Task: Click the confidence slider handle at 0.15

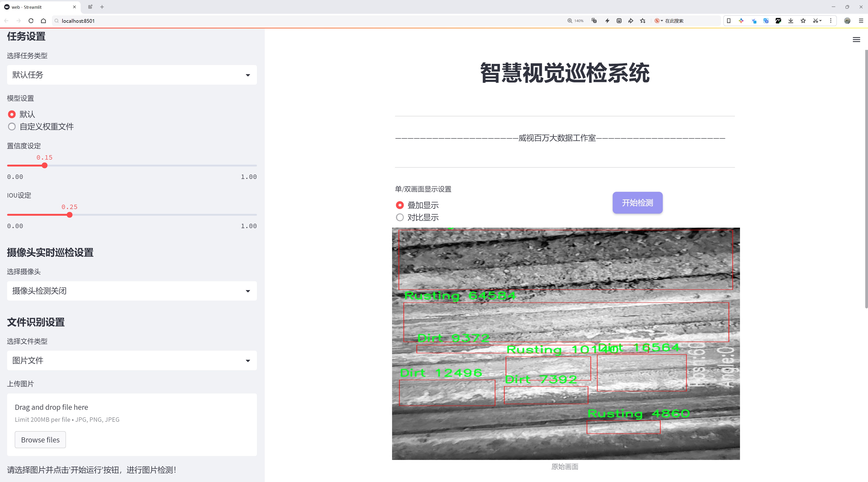Action: point(45,165)
